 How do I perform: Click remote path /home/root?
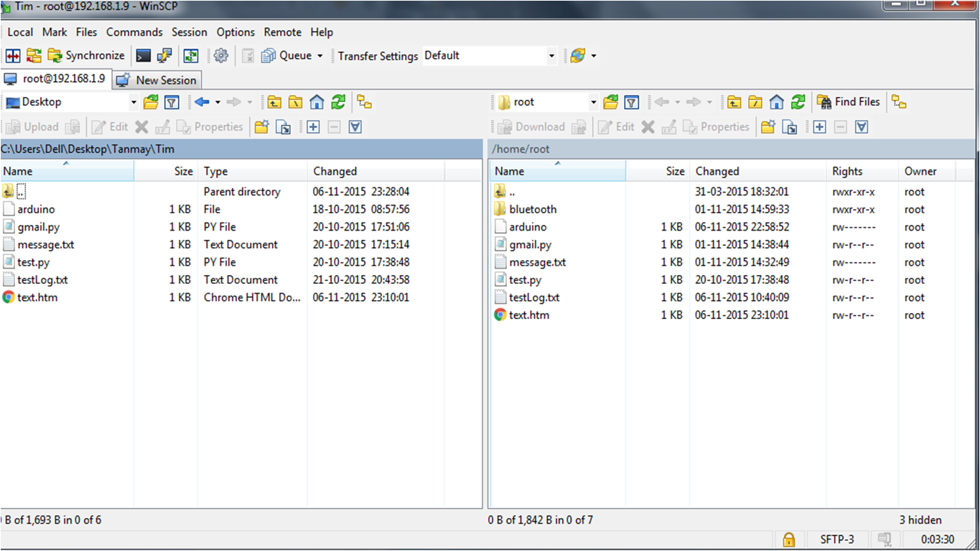(521, 149)
